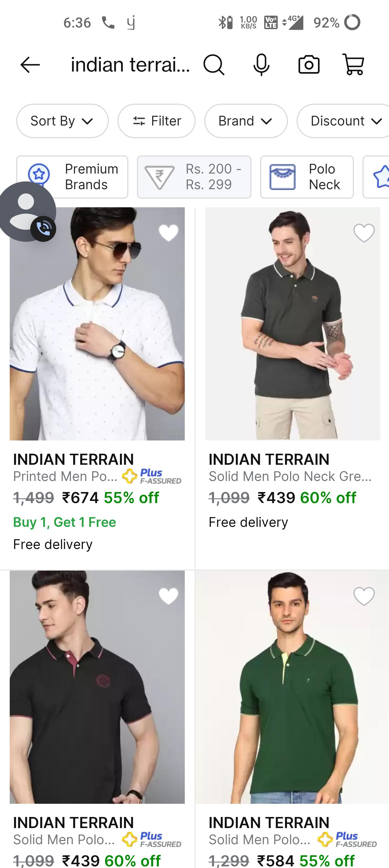
Task: Open the Sort By dropdown
Action: point(62,121)
